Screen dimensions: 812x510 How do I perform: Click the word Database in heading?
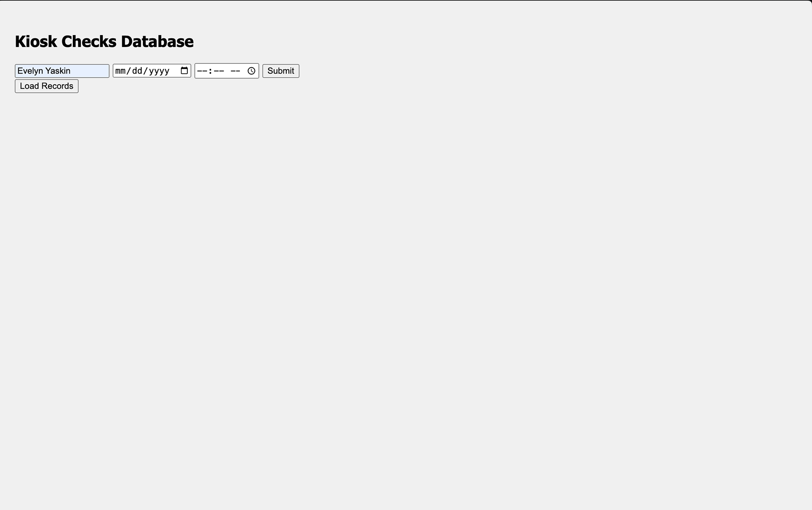[157, 41]
